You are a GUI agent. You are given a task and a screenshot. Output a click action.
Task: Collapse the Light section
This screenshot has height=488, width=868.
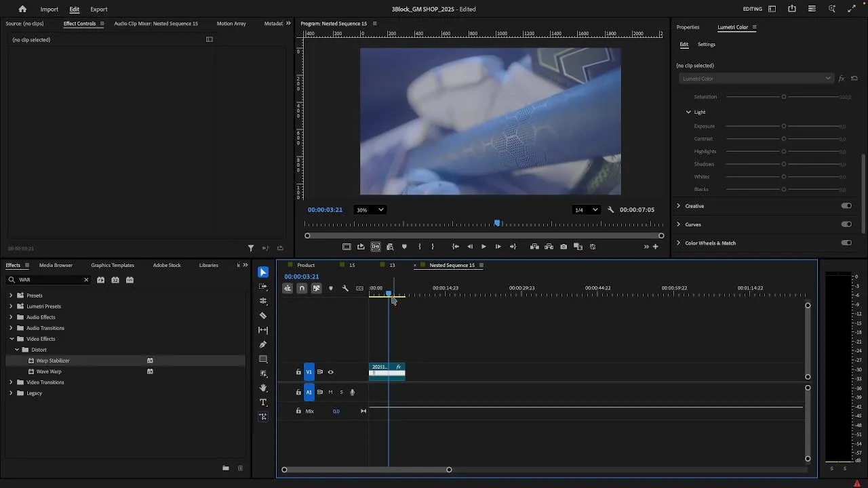688,112
